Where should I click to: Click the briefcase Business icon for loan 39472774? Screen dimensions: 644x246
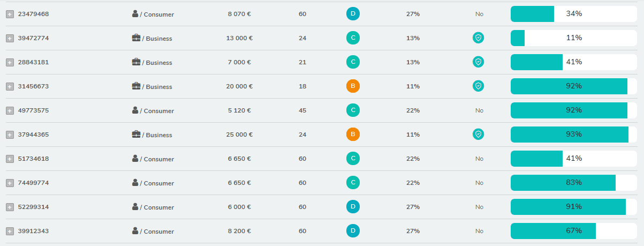point(136,38)
